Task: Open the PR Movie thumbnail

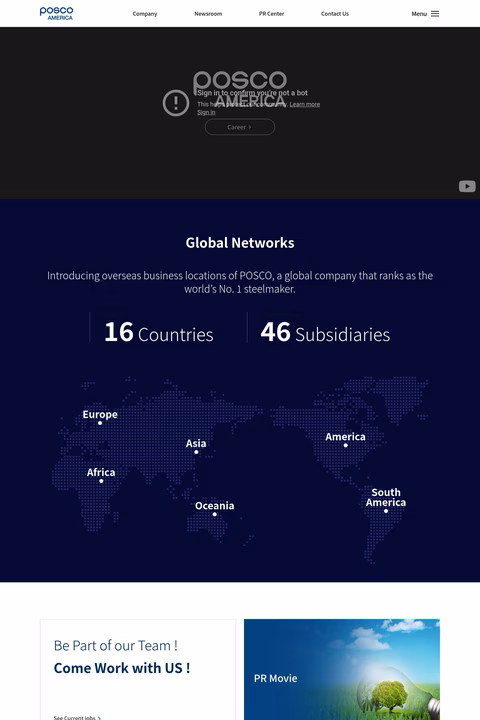Action: click(342, 669)
